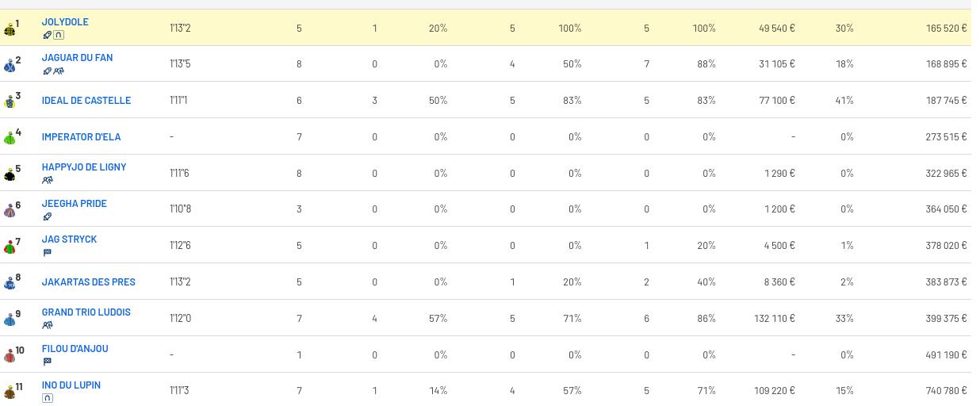Viewport: 980px width, 406px height.
Task: Click the flag icon under FILOU D'ANJOU
Action: (47, 362)
